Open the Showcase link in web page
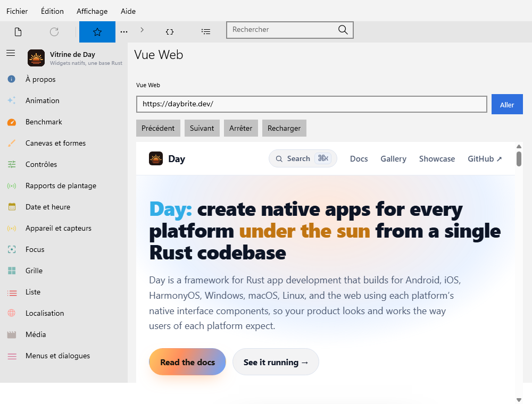532x404 pixels. point(437,158)
